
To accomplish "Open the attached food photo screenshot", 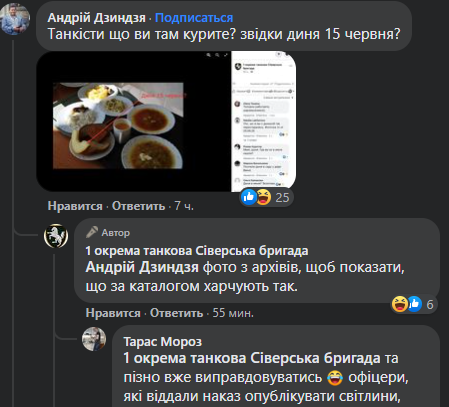I will (x=166, y=121).
